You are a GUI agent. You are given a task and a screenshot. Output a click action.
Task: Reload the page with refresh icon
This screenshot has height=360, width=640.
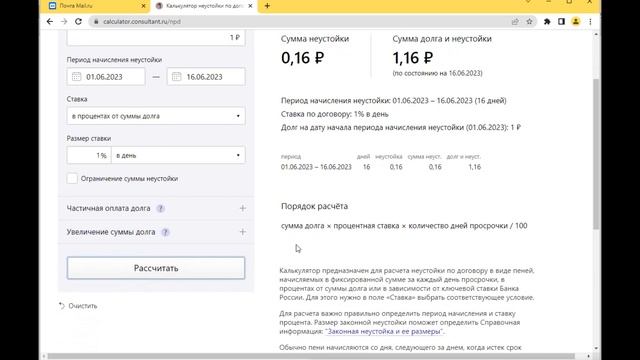coord(78,22)
